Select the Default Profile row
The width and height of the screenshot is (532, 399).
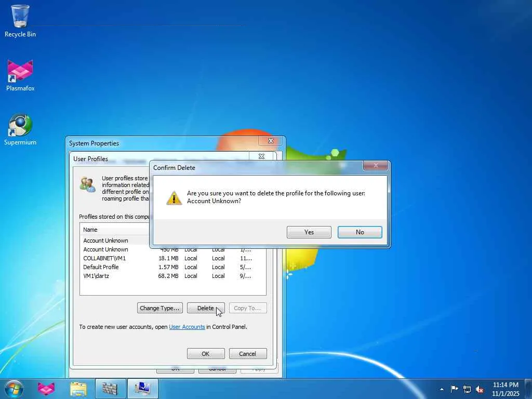(172, 267)
